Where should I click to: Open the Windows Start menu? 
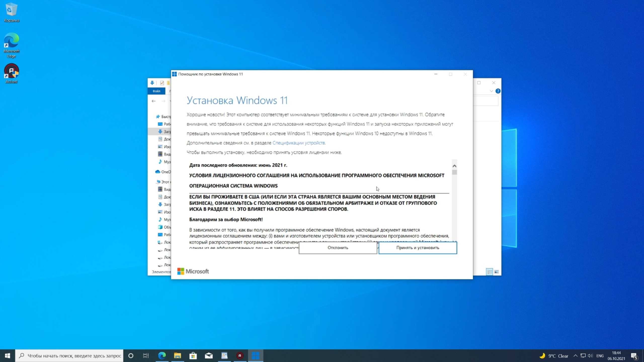click(8, 356)
